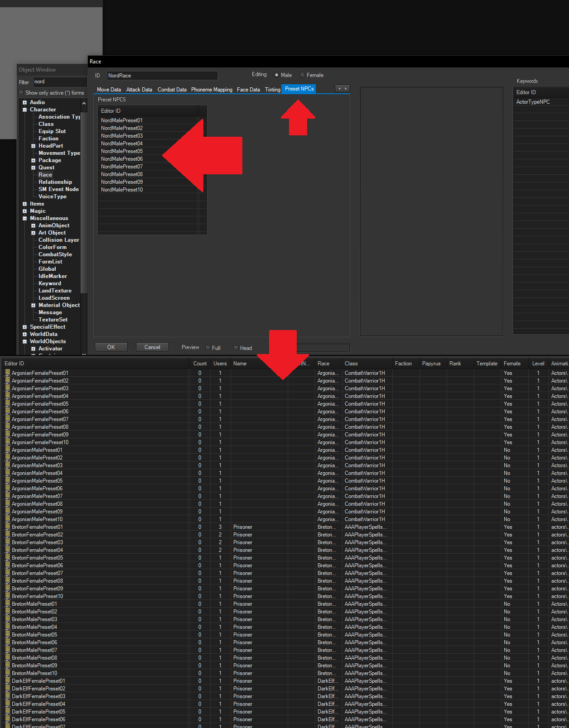Expand the WorldData tree node

(x=25, y=335)
